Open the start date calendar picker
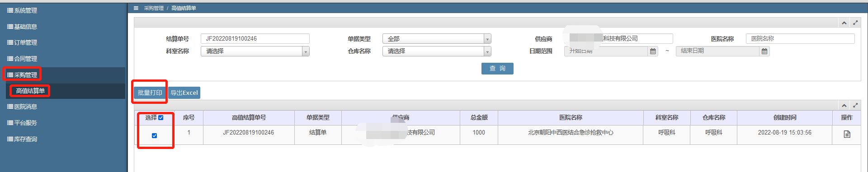868x172 pixels. pyautogui.click(x=653, y=51)
